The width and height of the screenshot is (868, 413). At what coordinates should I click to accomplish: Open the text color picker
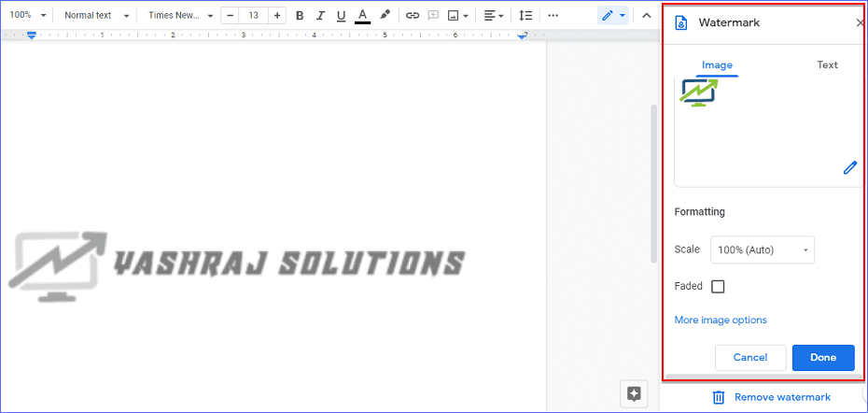click(x=362, y=16)
